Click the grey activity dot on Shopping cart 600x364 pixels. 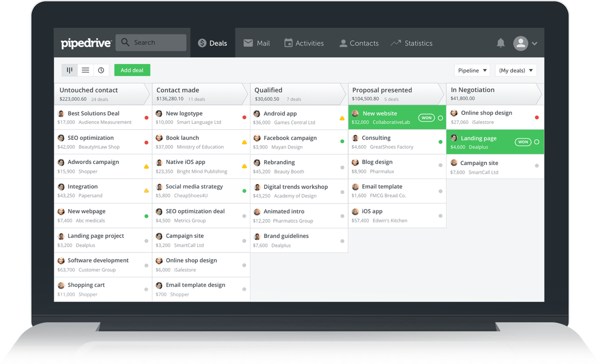(146, 289)
